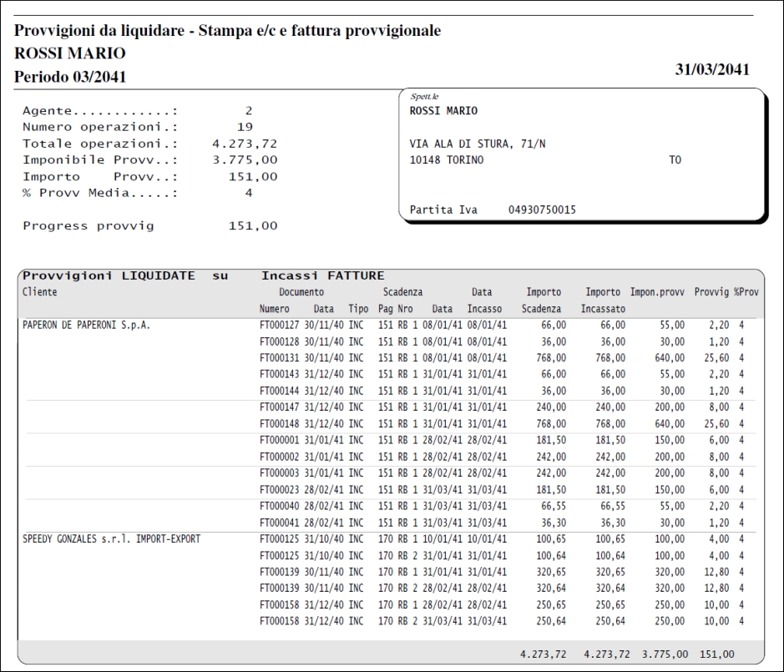Click the 'Numero operazioni' value 19
784x672 pixels.
tap(245, 127)
